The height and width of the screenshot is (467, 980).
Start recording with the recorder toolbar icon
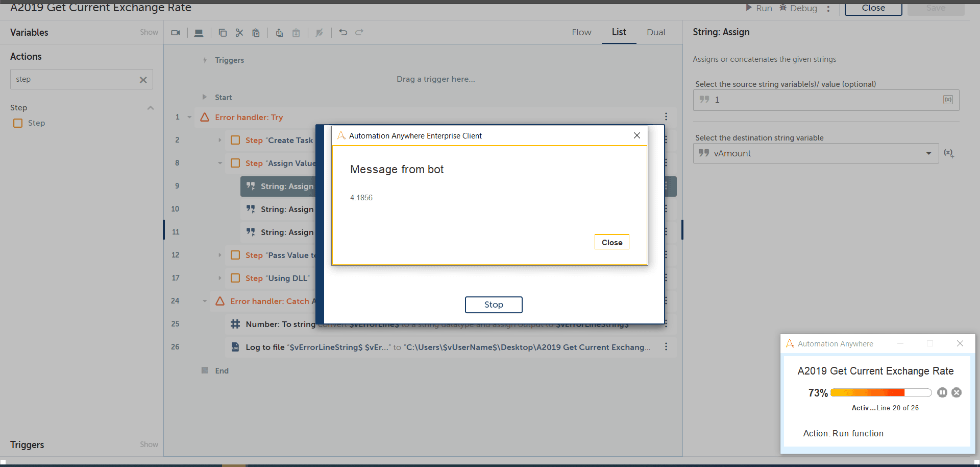point(176,33)
